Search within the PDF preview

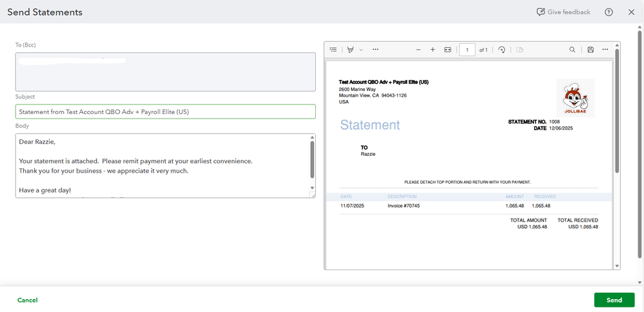pyautogui.click(x=572, y=50)
